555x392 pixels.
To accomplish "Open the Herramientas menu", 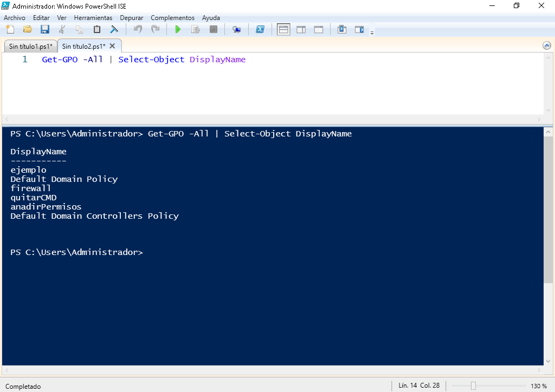I will [x=93, y=18].
